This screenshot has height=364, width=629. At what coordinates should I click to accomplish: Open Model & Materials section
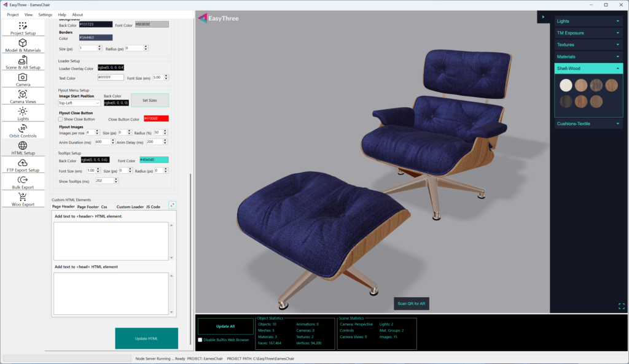click(23, 45)
